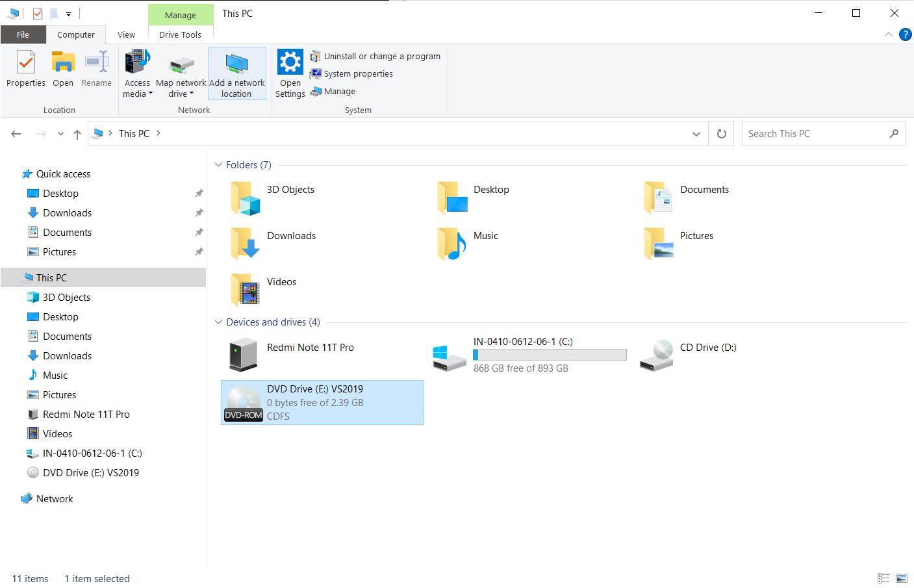Screen dimensions: 914x588
Task: Switch to large icons view in status bar
Action: [x=901, y=578]
